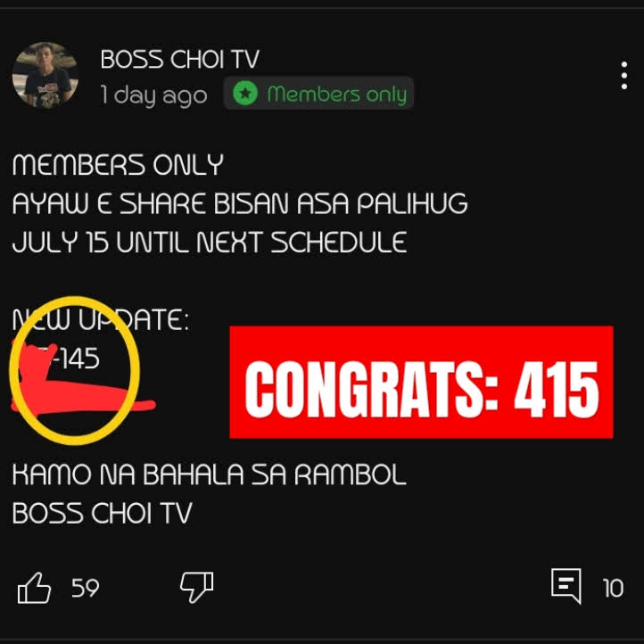The height and width of the screenshot is (644, 644).
Task: Click the '1 day ago' timestamp
Action: [153, 95]
